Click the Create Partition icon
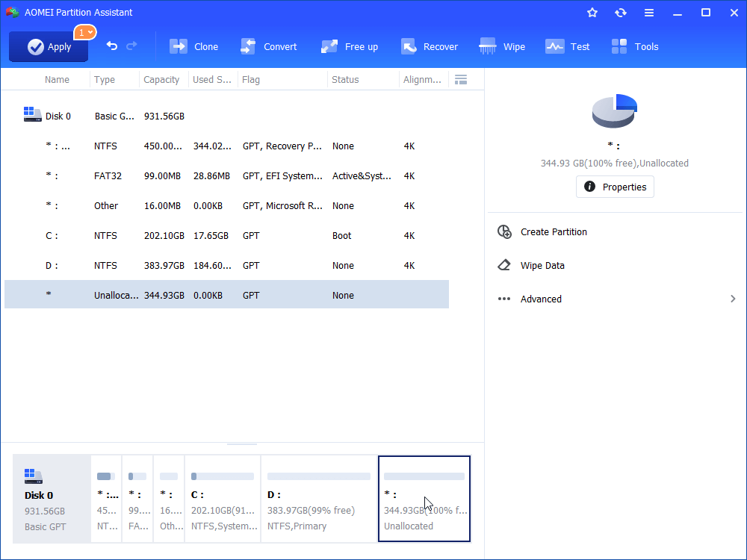Image resolution: width=747 pixels, height=560 pixels. (504, 232)
